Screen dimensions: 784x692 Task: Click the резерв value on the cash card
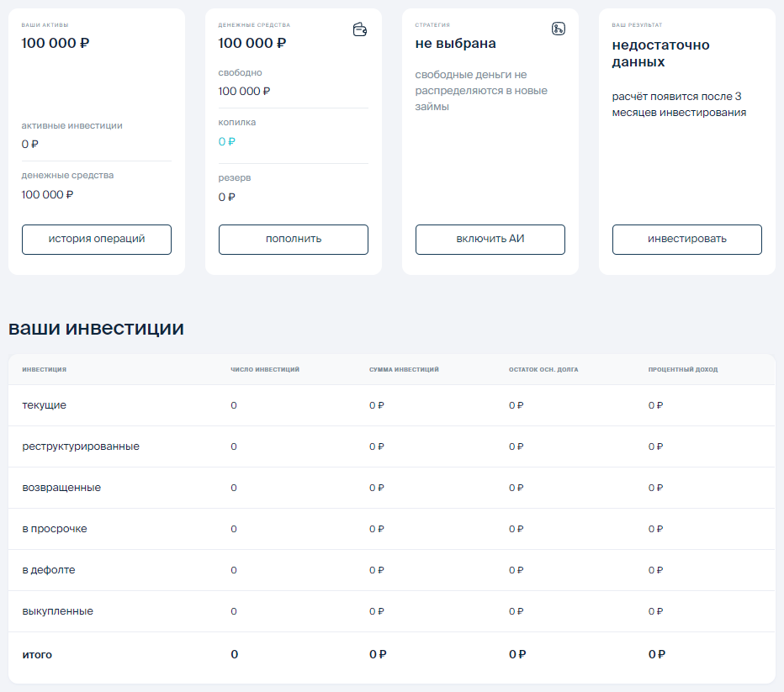[x=226, y=197]
